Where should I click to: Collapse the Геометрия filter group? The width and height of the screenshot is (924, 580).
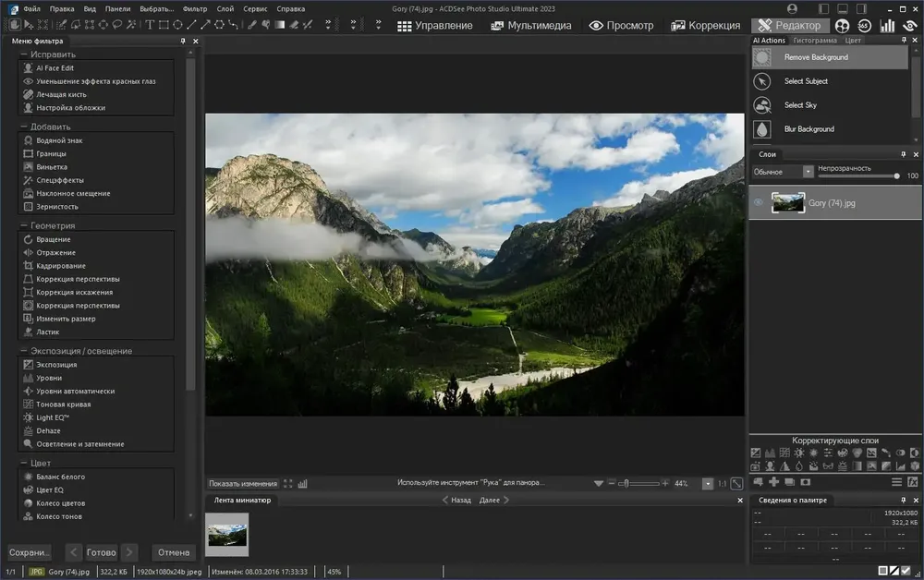point(24,225)
